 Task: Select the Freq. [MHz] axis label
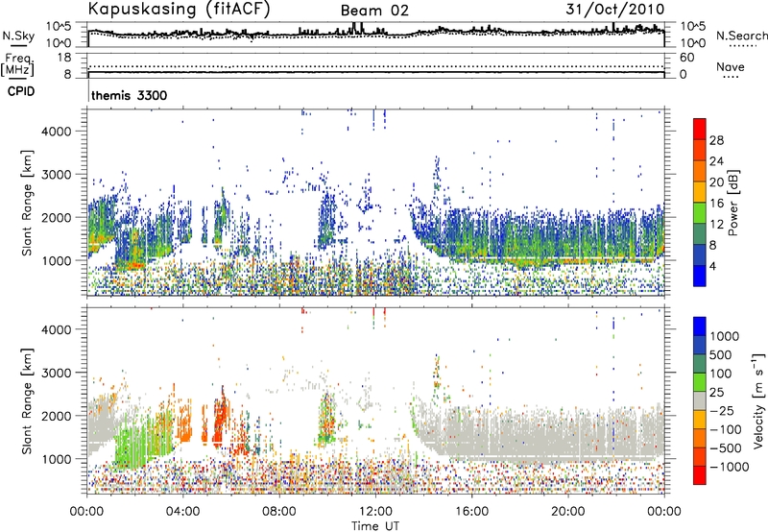(17, 65)
